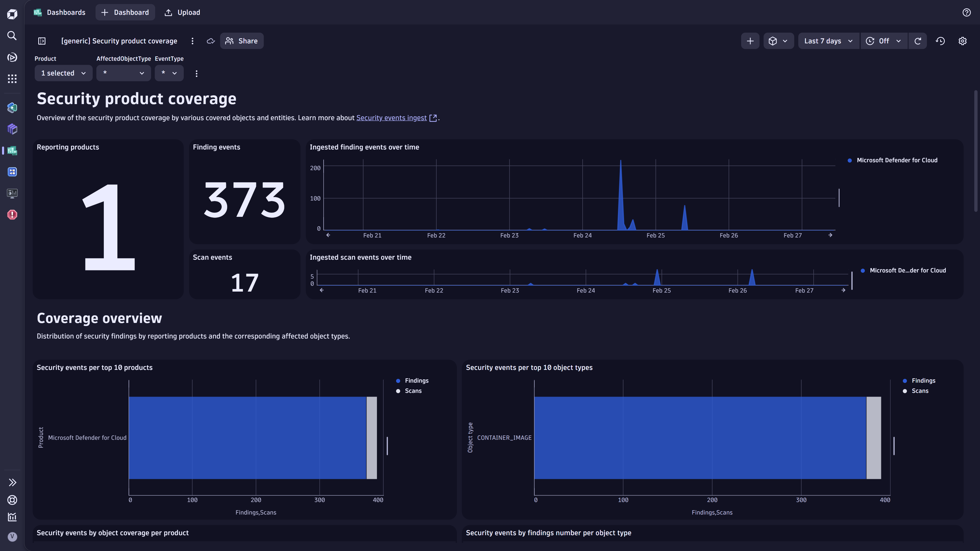The width and height of the screenshot is (980, 551).
Task: Click the Upload button
Action: click(x=182, y=12)
